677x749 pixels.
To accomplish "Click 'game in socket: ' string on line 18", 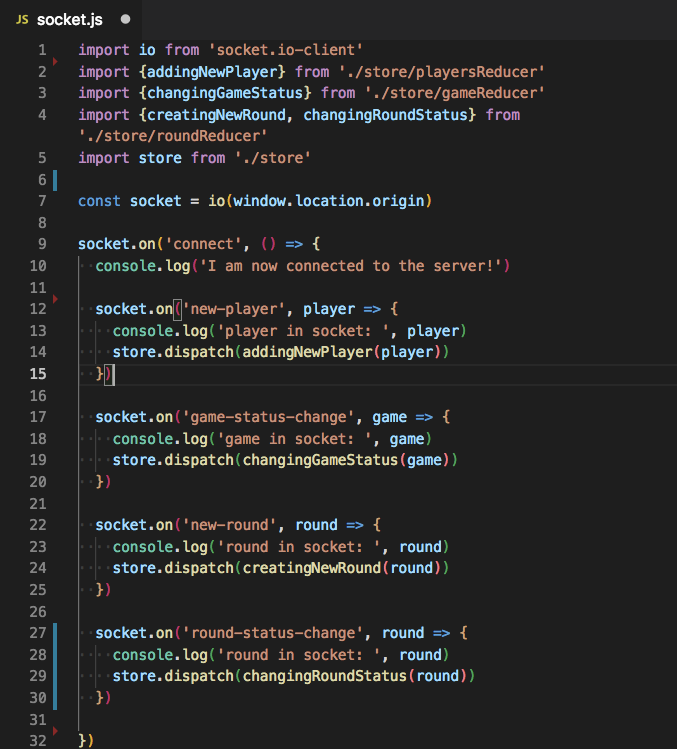I will [x=294, y=439].
